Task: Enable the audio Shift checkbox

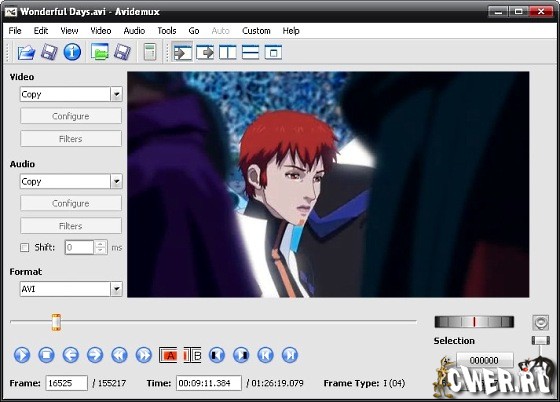Action: click(x=25, y=247)
